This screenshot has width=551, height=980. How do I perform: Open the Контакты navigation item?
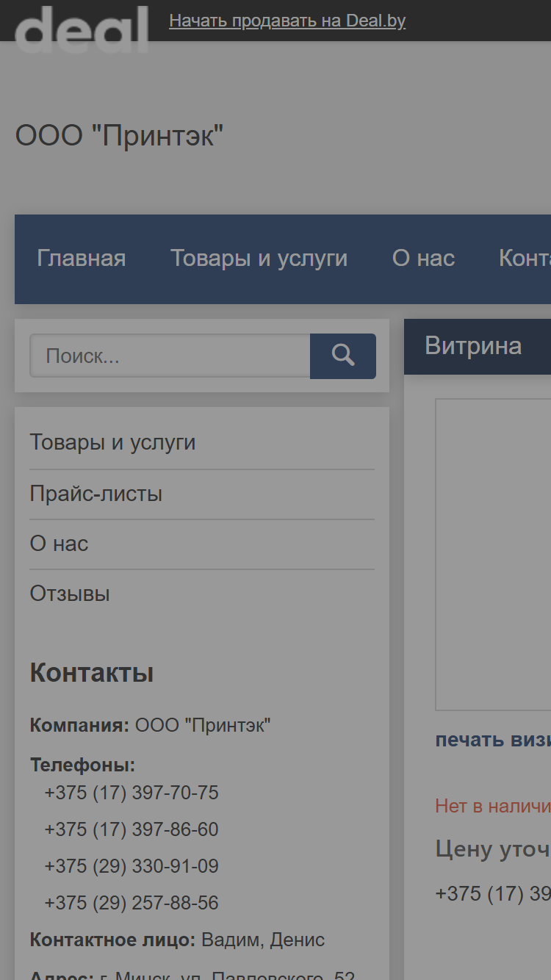coord(525,259)
